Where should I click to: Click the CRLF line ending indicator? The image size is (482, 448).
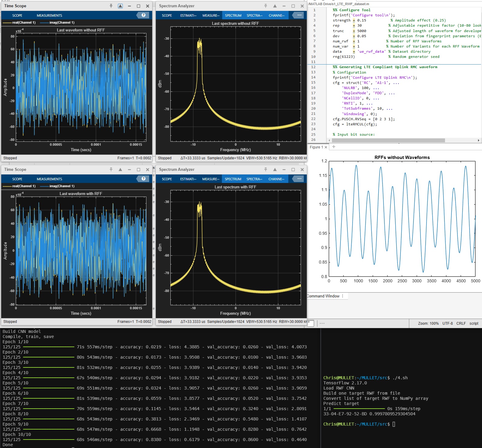(461, 324)
